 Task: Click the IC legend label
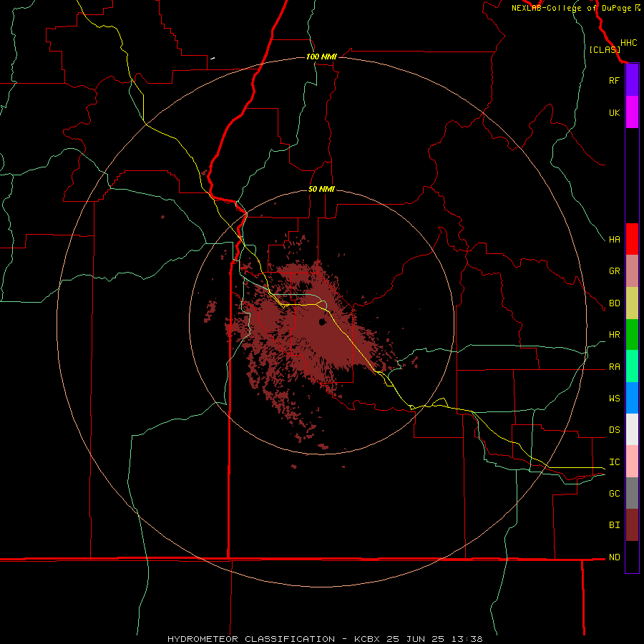pos(614,462)
